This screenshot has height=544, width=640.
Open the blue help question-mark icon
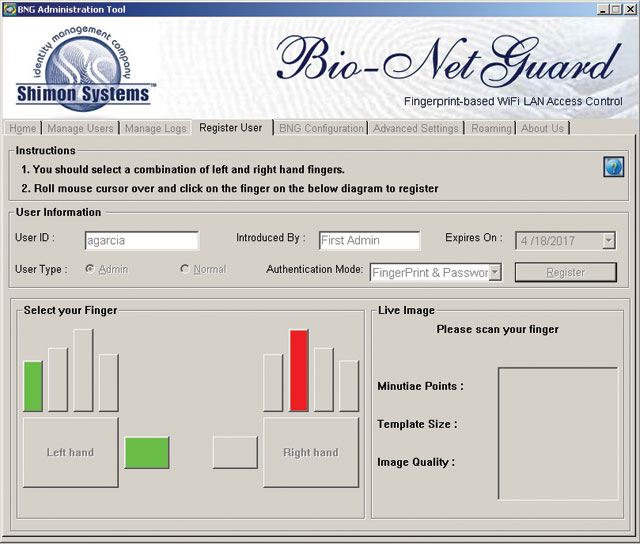point(613,167)
